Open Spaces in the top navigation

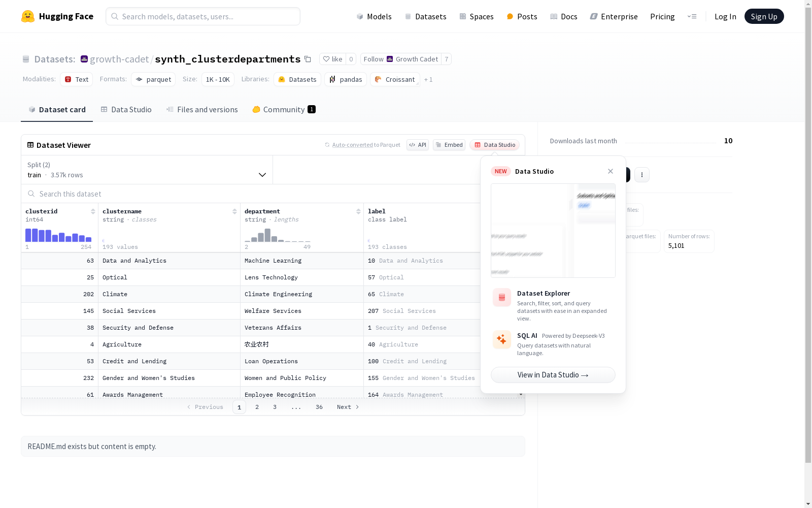[x=476, y=16]
